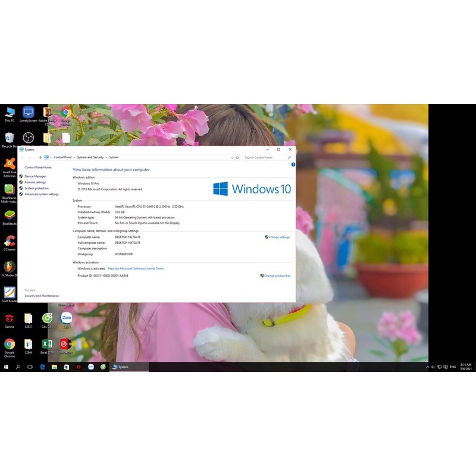The image size is (476, 476).
Task: Click the Back arrow in System window
Action: (22, 157)
